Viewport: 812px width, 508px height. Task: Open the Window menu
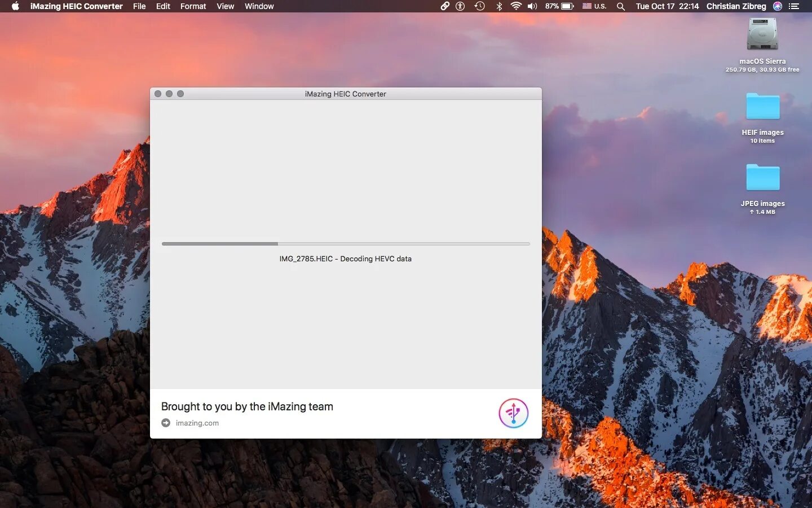pyautogui.click(x=259, y=6)
